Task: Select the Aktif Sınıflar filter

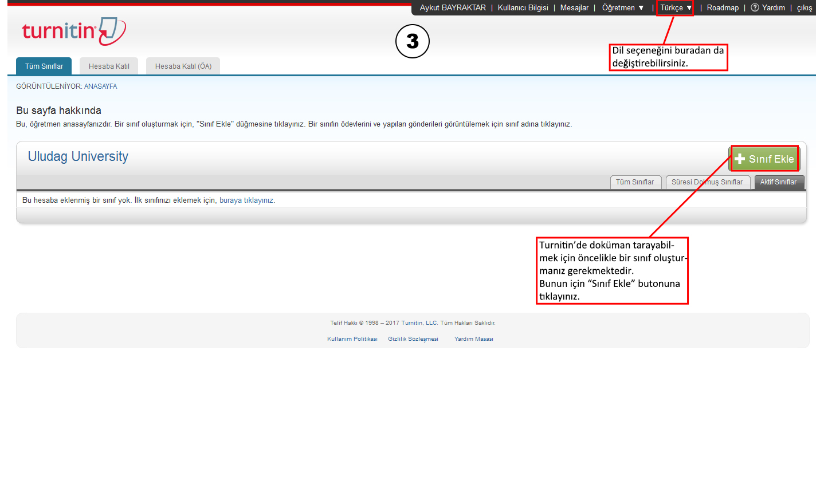Action: coord(779,182)
